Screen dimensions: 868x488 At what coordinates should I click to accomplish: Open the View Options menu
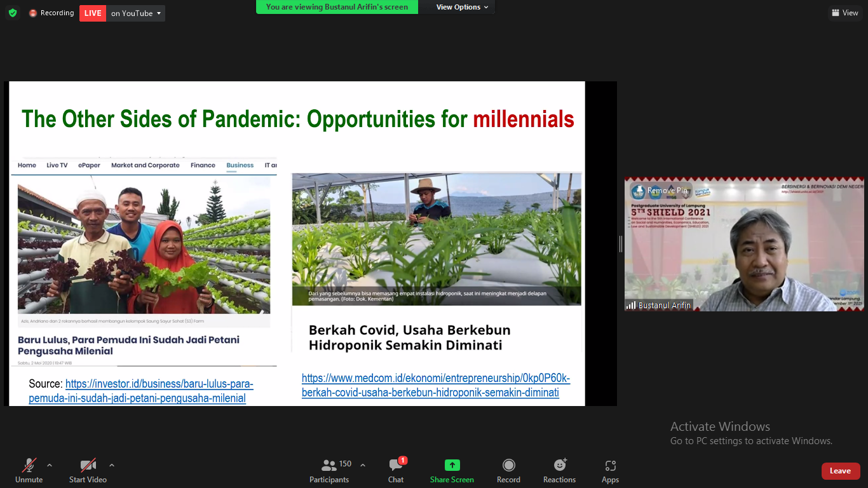tap(462, 7)
